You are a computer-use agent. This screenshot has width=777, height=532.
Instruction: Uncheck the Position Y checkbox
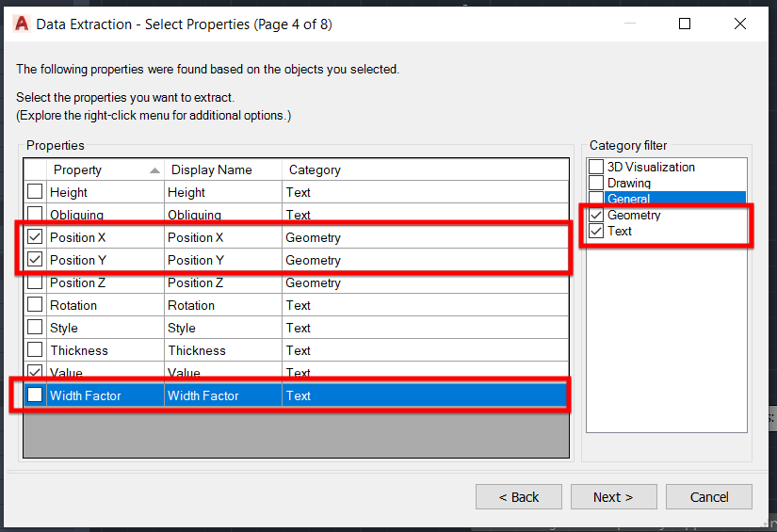(x=35, y=260)
